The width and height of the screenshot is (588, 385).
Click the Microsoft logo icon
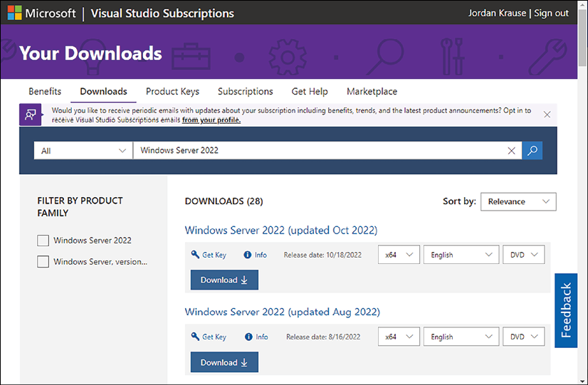pyautogui.click(x=15, y=13)
